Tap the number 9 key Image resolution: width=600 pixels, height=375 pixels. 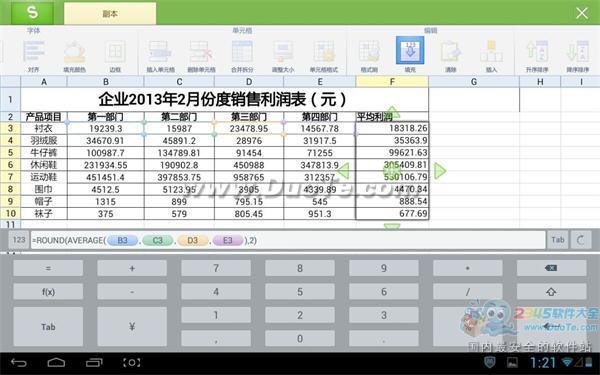[384, 268]
